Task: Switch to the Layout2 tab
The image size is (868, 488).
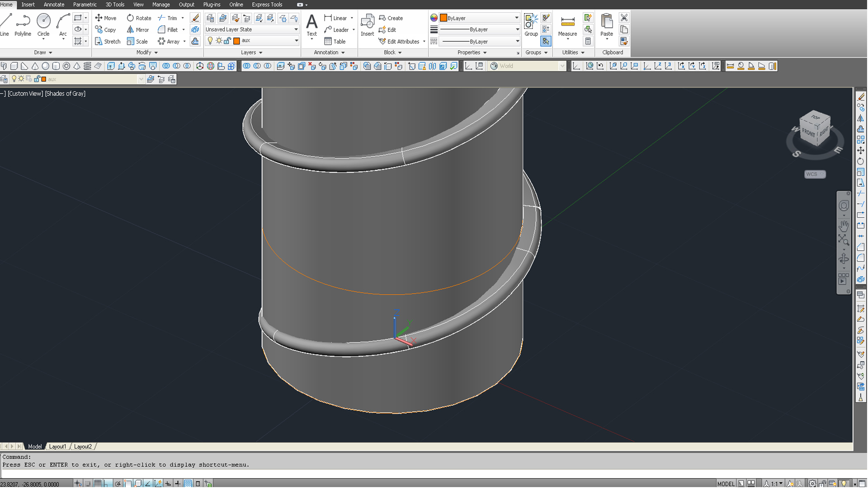Action: pos(83,446)
